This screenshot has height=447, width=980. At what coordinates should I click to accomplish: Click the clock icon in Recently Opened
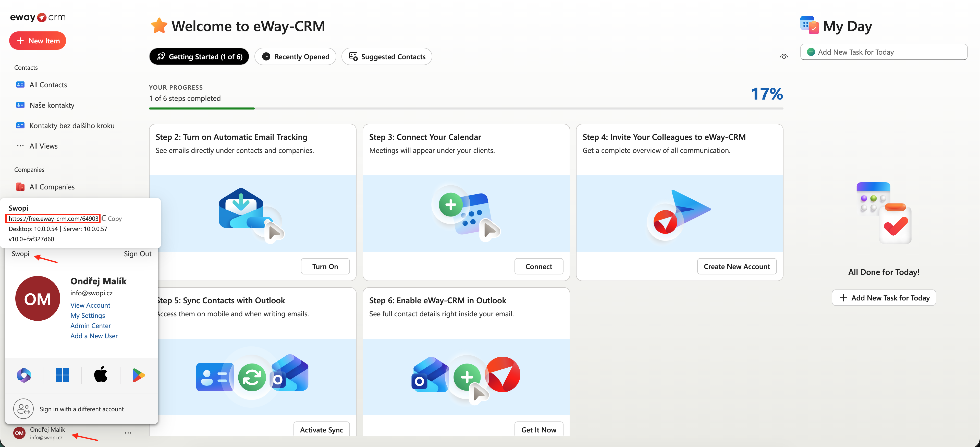point(266,57)
